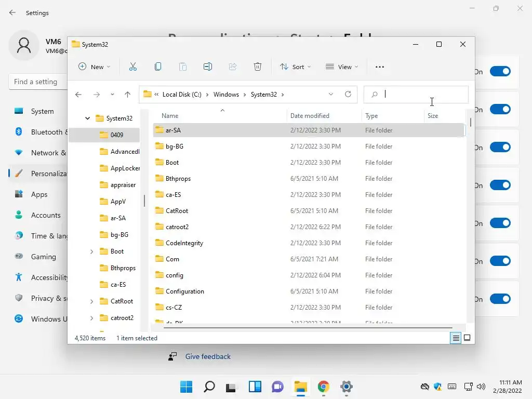Expand address bar history dropdown

[331, 94]
